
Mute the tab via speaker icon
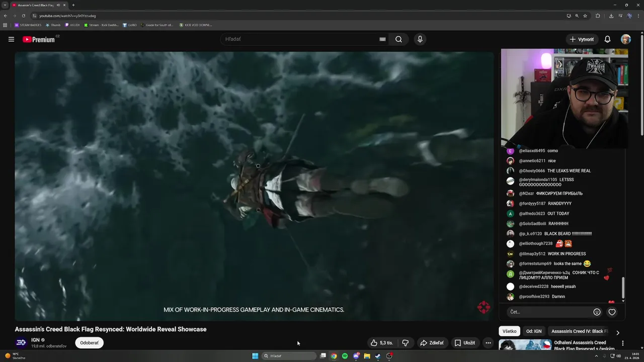[x=58, y=5]
